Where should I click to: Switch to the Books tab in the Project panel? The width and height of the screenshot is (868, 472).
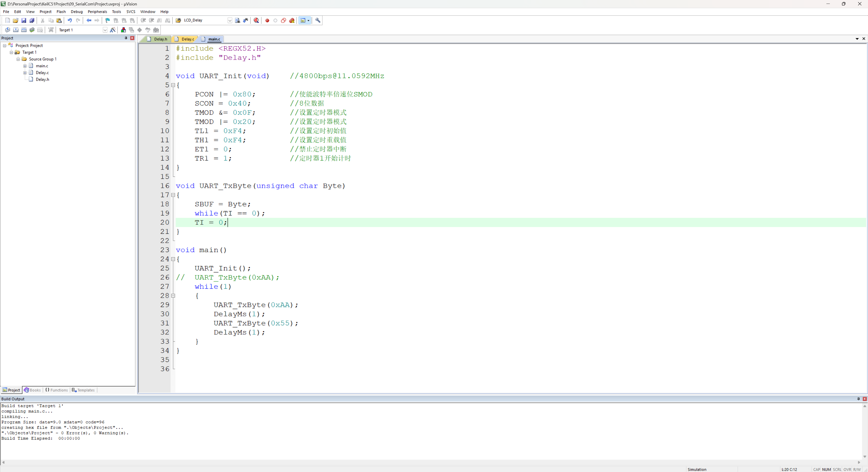click(32, 390)
